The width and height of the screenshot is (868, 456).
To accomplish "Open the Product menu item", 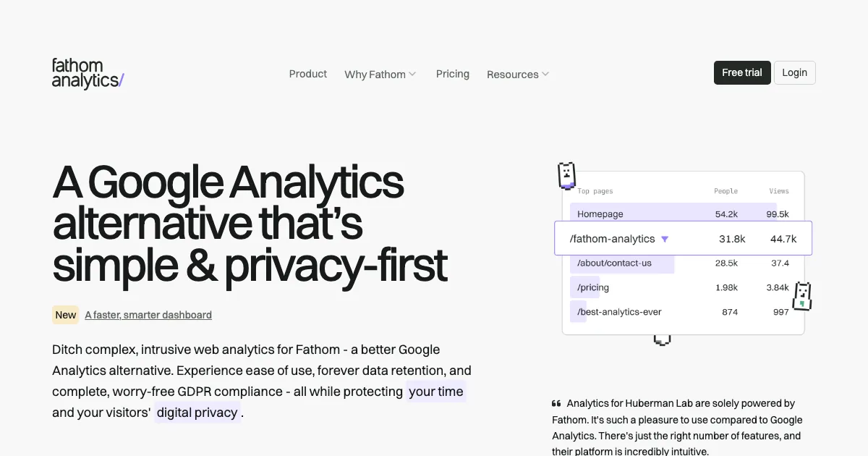I will click(308, 74).
